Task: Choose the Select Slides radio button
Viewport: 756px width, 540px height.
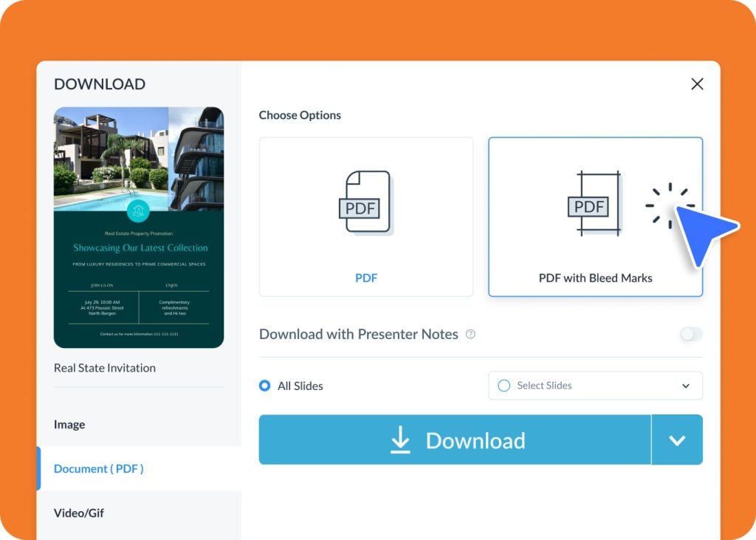Action: (x=504, y=386)
